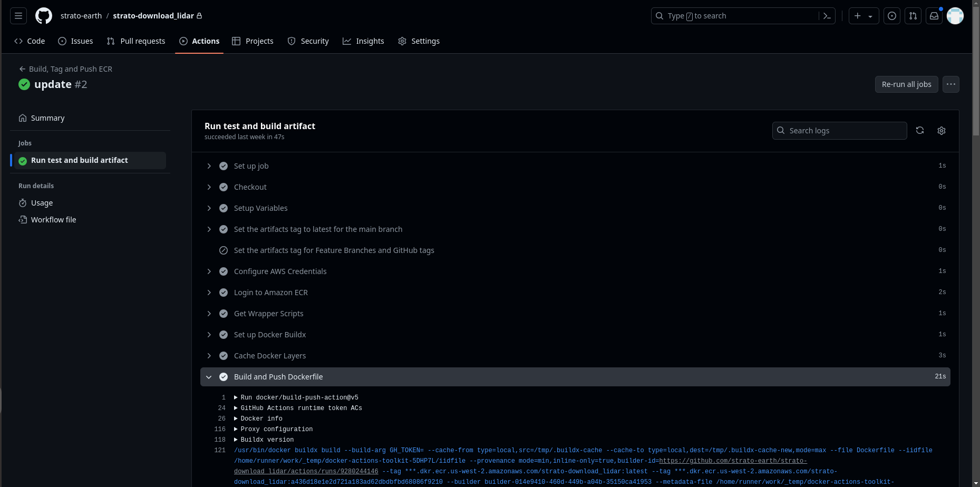Click log line number 121
980x487 pixels.
(220, 450)
